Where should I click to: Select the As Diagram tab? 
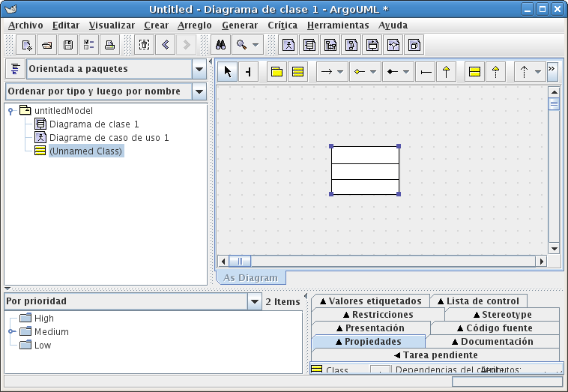click(251, 278)
